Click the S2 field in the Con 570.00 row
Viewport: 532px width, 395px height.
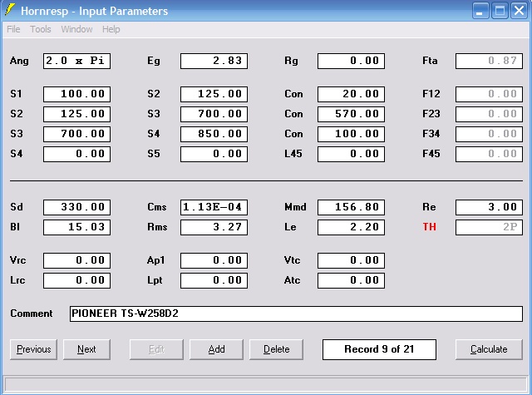coord(76,114)
